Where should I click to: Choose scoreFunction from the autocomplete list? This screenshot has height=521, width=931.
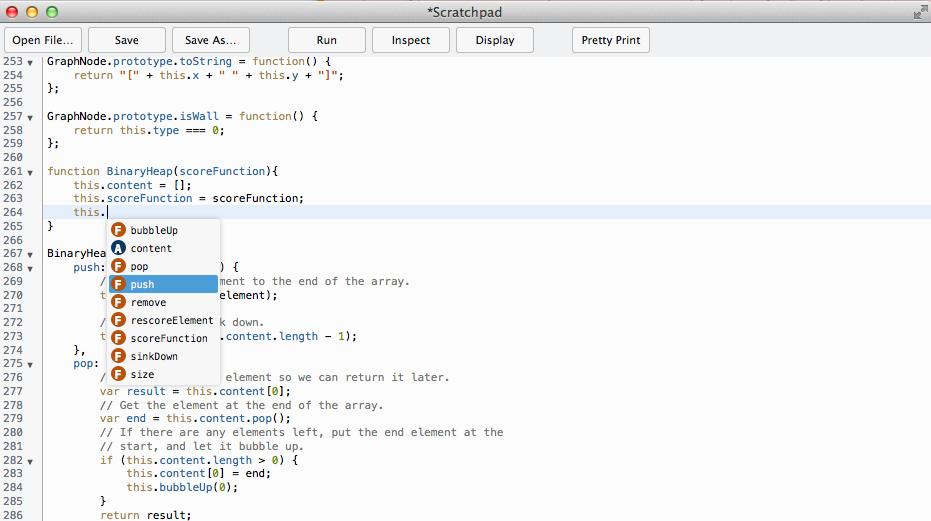pyautogui.click(x=163, y=338)
